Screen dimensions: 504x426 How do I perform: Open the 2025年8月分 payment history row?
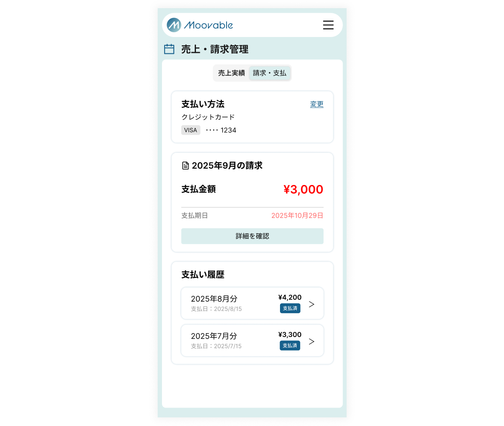tap(252, 303)
